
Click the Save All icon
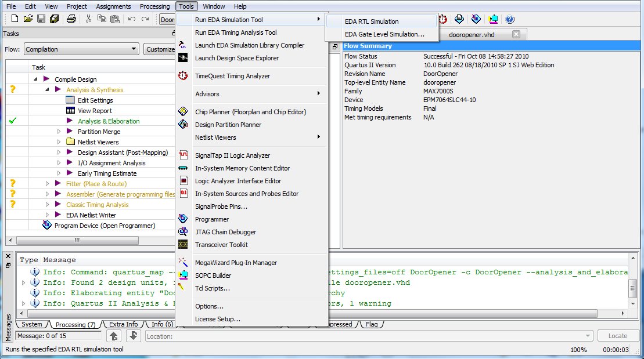54,19
